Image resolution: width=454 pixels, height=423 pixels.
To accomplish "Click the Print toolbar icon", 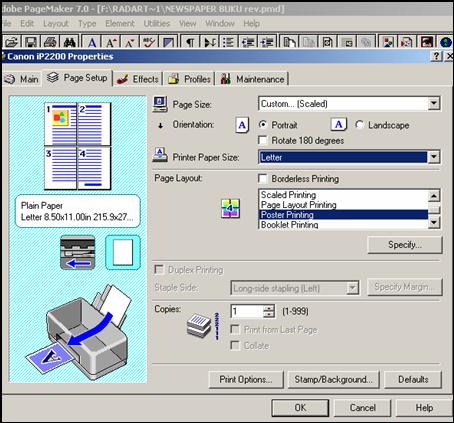I will pos(50,42).
